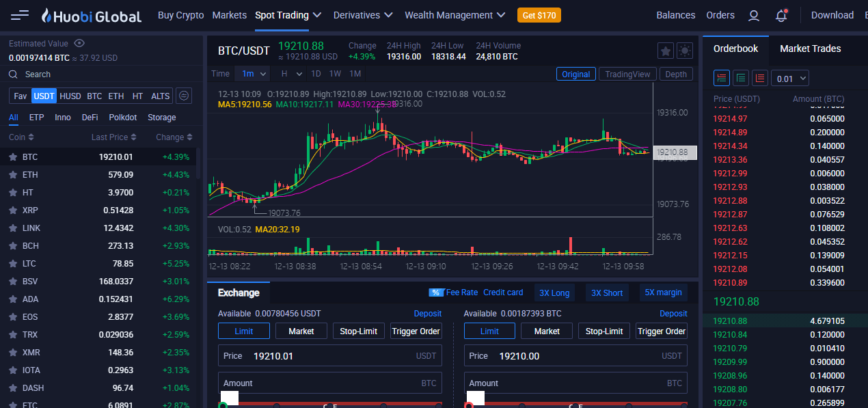Switch chart to TradingView mode
The width and height of the screenshot is (868, 408).
[x=627, y=74]
